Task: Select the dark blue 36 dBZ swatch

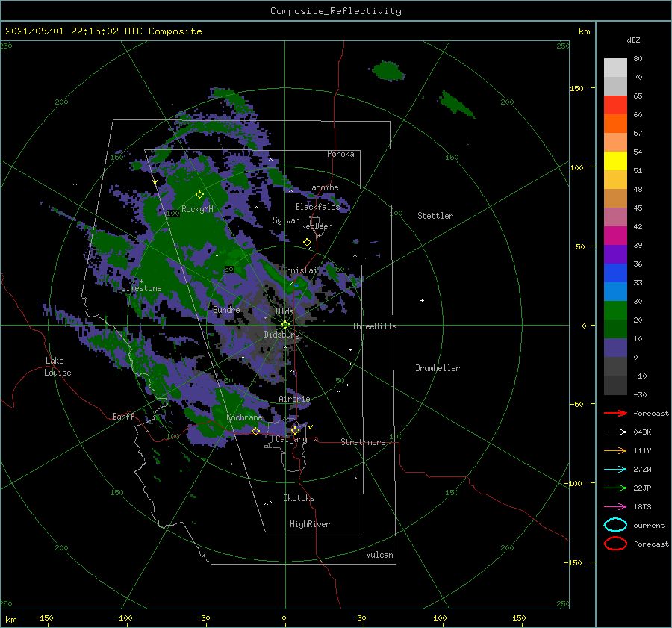Action: click(x=615, y=273)
